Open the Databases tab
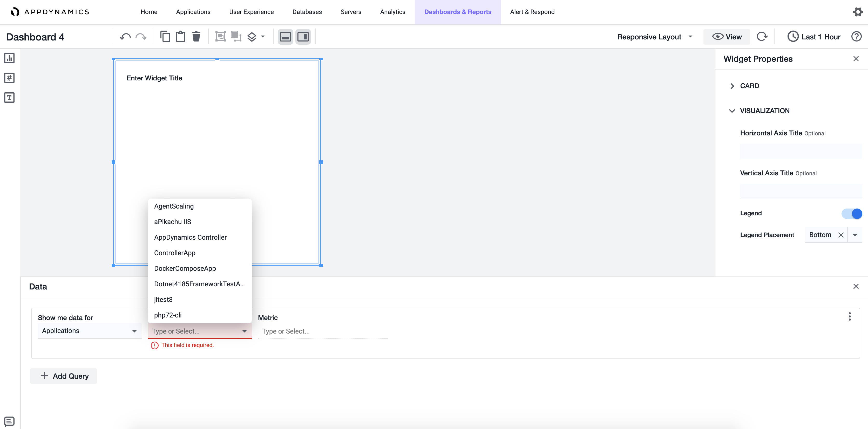 (307, 12)
